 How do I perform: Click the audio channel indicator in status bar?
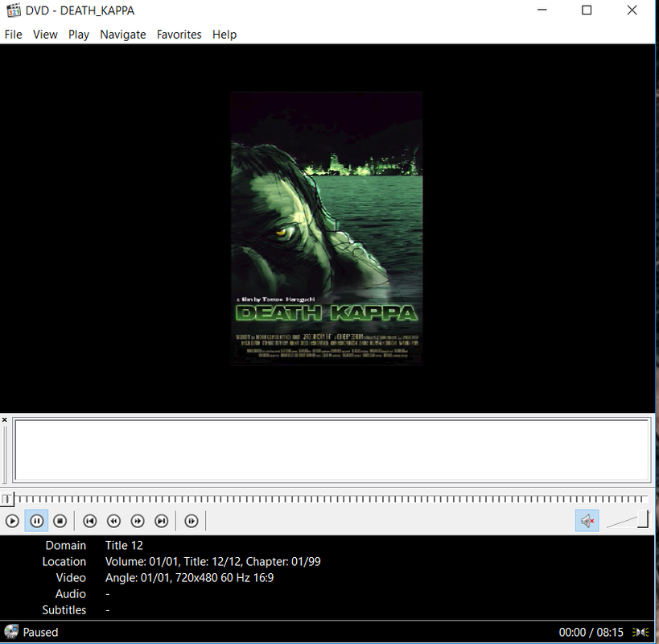click(641, 632)
